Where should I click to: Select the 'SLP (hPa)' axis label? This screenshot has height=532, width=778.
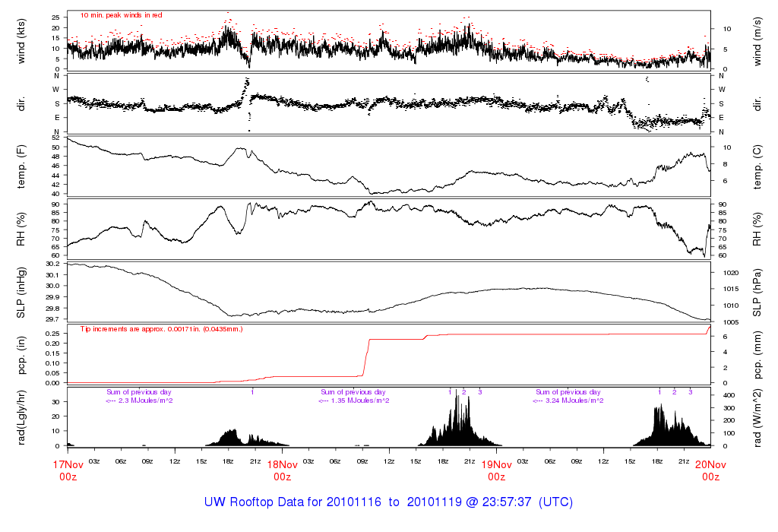[757, 293]
